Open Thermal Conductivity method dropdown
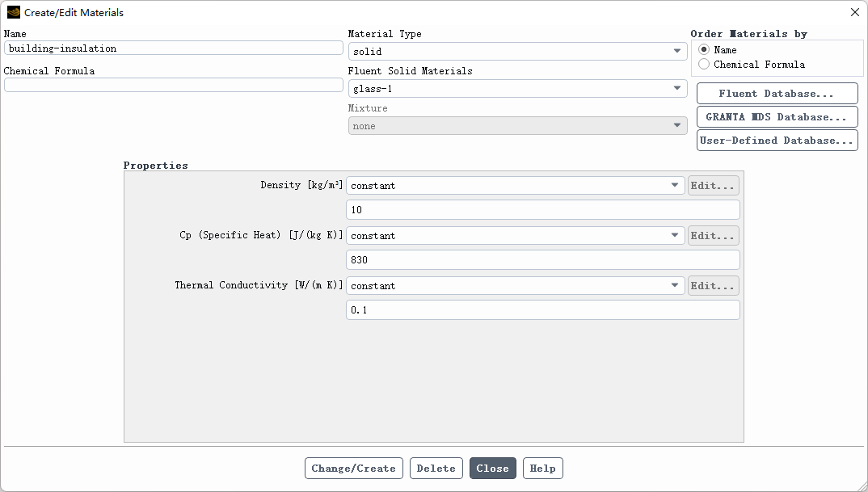Viewport: 868px width, 492px height. [516, 286]
